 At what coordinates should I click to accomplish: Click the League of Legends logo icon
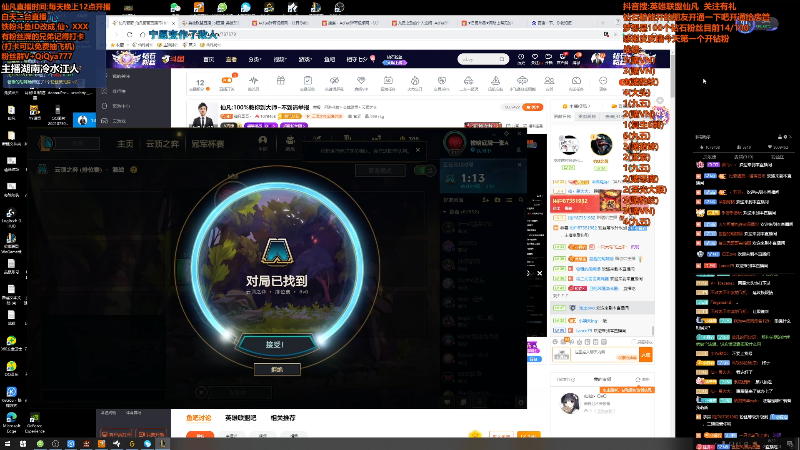click(x=46, y=143)
